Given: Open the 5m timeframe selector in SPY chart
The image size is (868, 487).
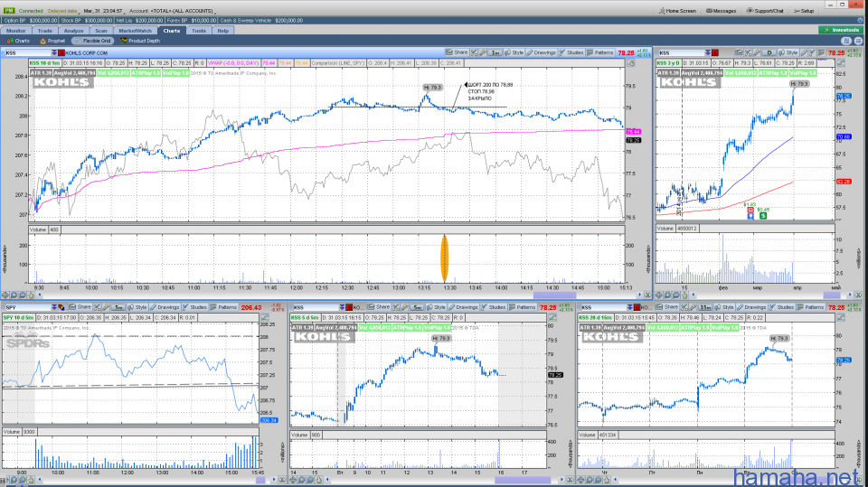Looking at the screenshot, I should coord(118,307).
